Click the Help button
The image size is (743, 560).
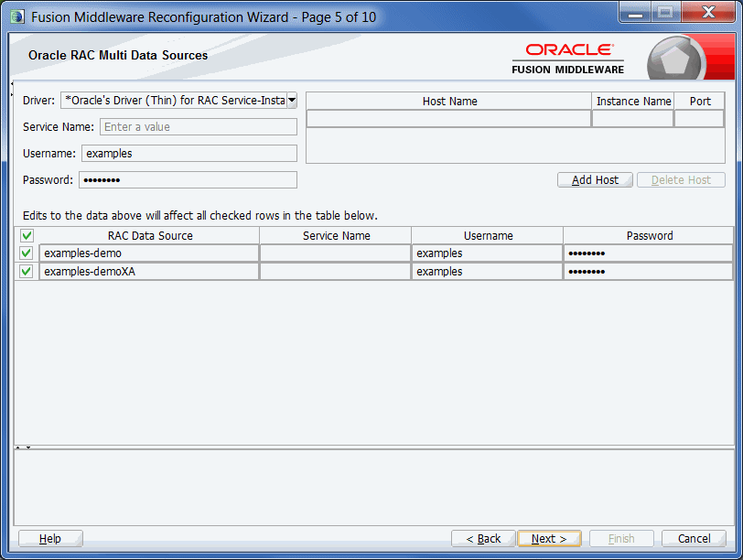click(50, 539)
